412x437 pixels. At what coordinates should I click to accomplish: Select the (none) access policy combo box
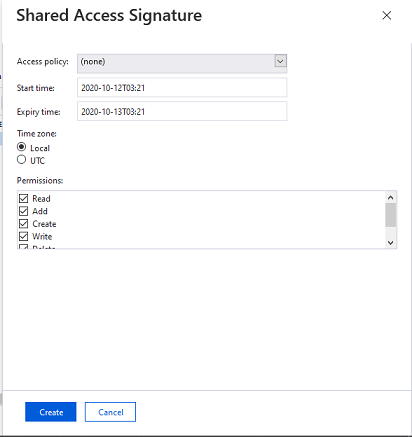[182, 64]
